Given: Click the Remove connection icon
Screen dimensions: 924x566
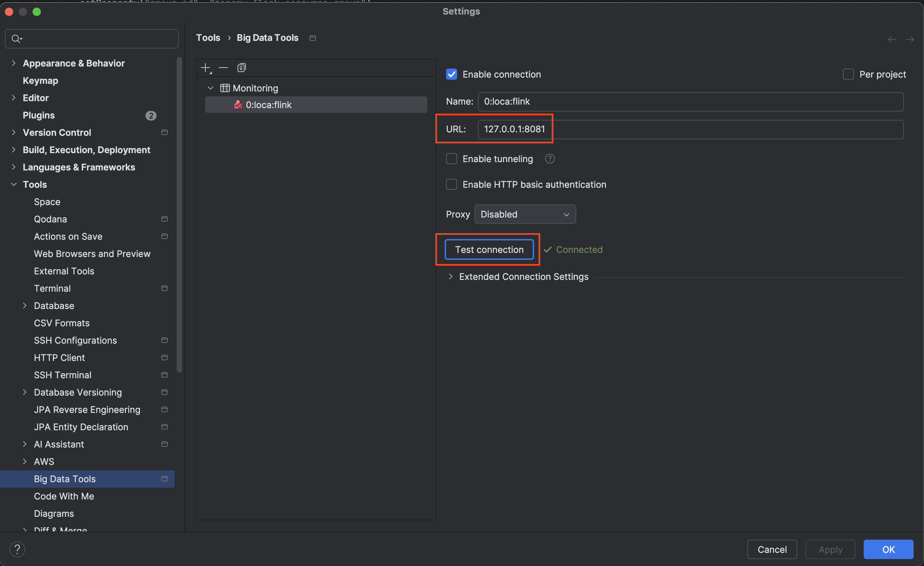Looking at the screenshot, I should coord(223,67).
